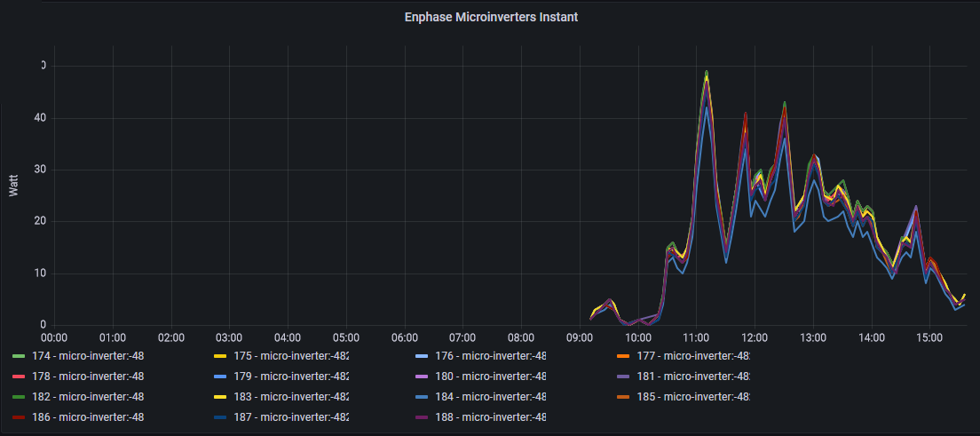
Task: Toggle legend series 184 - micro-inverter
Action: pos(489,397)
